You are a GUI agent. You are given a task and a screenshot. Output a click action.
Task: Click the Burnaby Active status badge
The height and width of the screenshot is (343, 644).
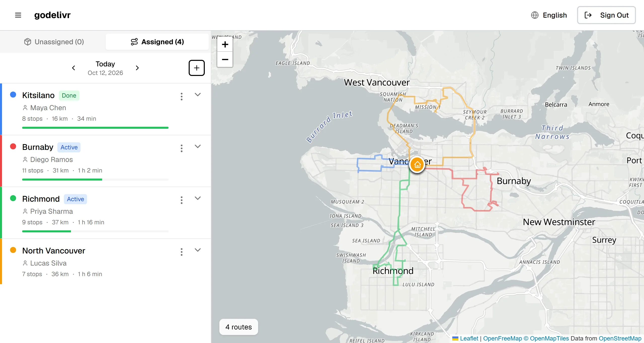pos(69,147)
